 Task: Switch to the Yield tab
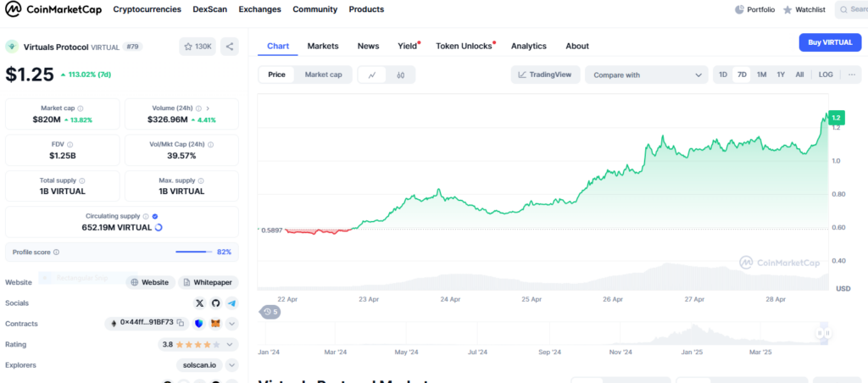(408, 46)
